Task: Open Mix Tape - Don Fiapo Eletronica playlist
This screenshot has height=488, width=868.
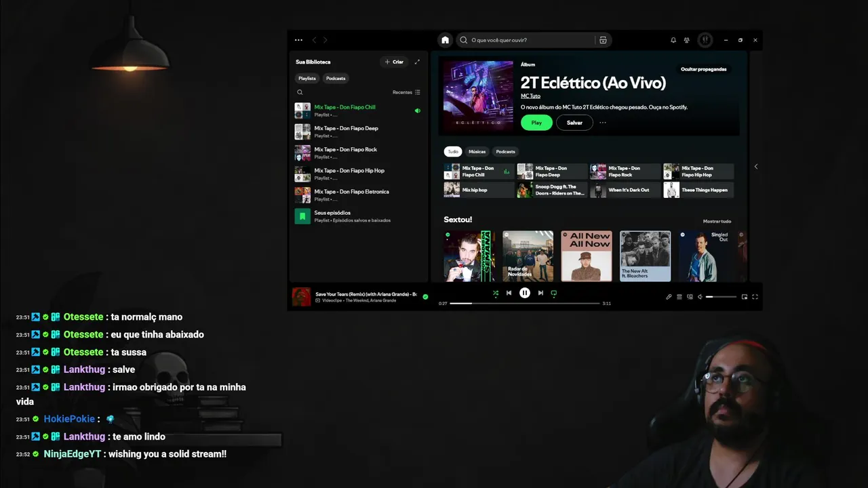Action: [358, 195]
